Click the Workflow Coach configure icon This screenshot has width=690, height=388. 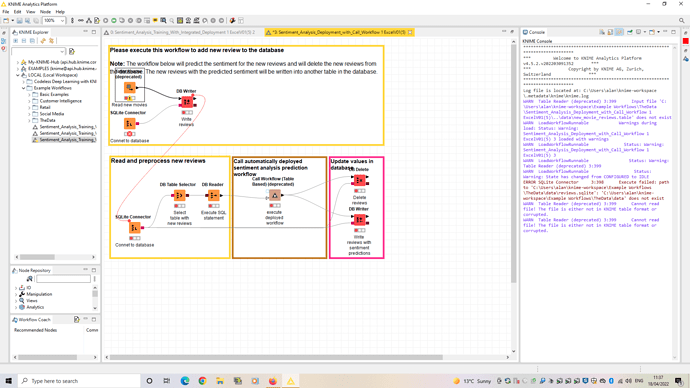pyautogui.click(x=76, y=319)
